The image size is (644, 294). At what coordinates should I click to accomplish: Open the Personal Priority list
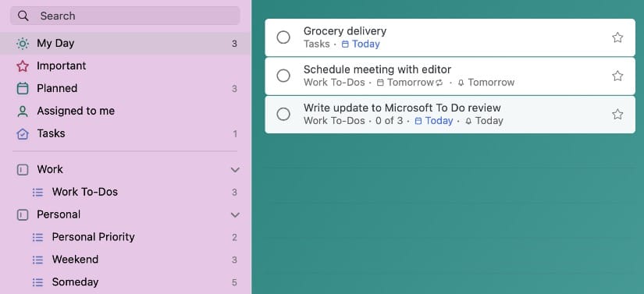point(126,237)
